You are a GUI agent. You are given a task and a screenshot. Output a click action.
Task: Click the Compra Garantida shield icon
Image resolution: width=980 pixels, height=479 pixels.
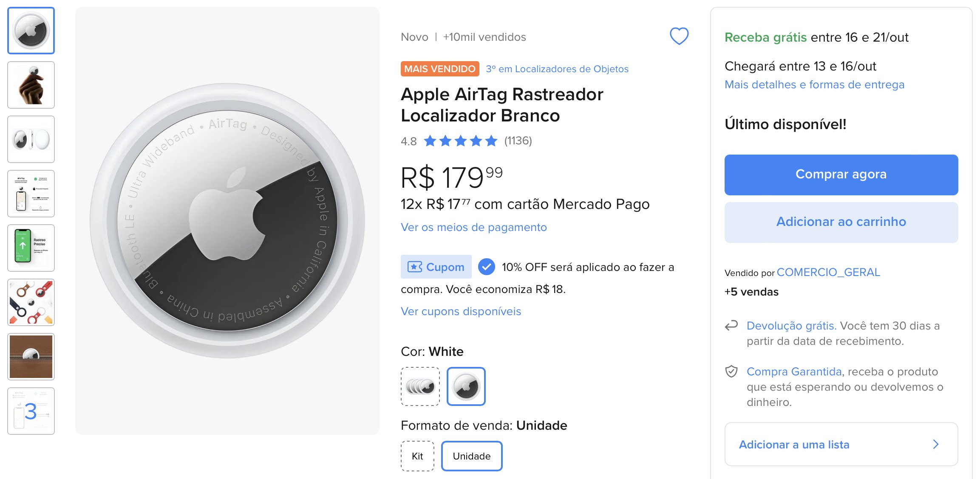click(x=731, y=372)
